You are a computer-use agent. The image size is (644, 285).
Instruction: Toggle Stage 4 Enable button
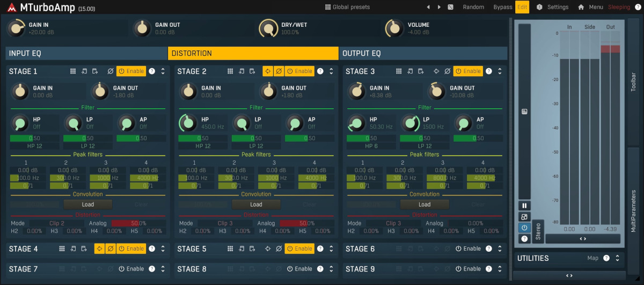(131, 249)
